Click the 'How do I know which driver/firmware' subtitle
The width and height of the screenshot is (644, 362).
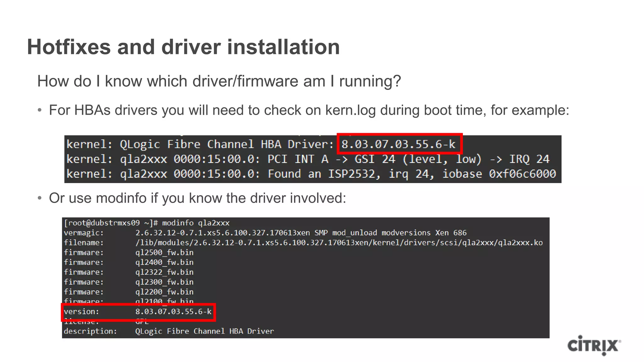[219, 81]
